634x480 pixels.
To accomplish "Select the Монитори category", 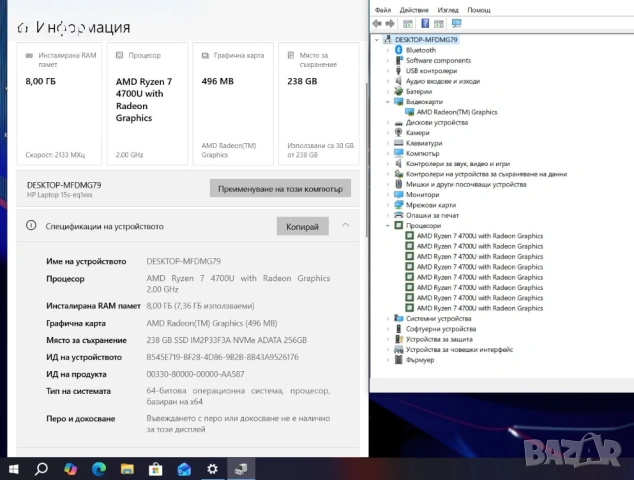I will coord(423,195).
